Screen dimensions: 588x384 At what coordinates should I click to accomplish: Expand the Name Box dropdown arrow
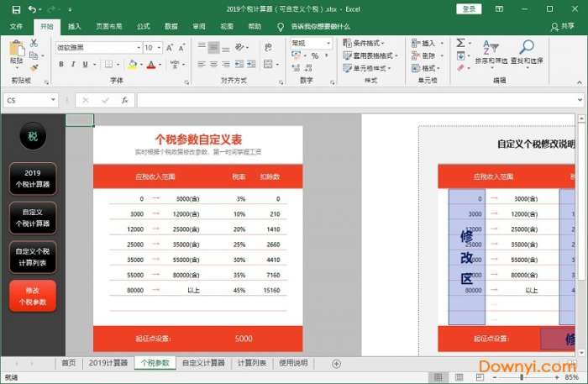tap(53, 100)
